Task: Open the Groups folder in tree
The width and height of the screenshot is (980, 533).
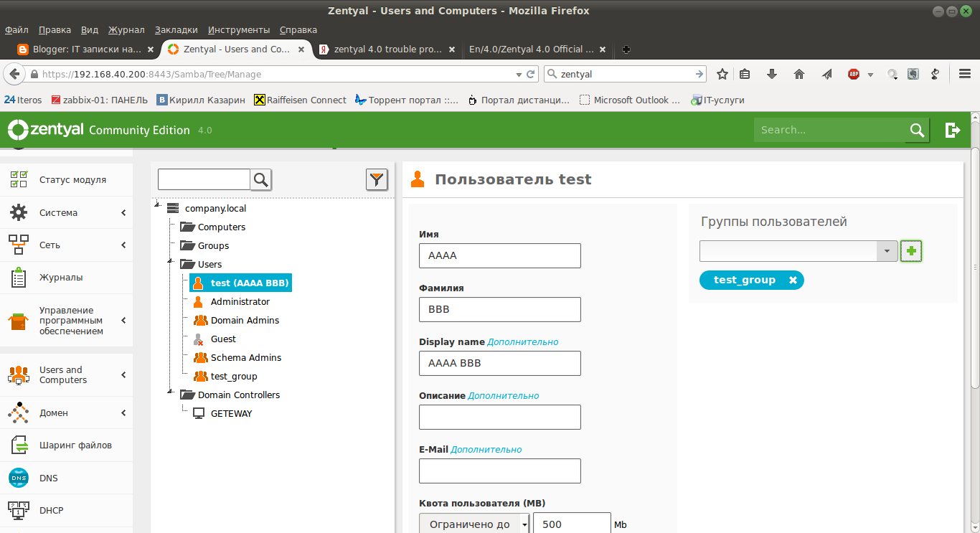Action: coord(213,246)
